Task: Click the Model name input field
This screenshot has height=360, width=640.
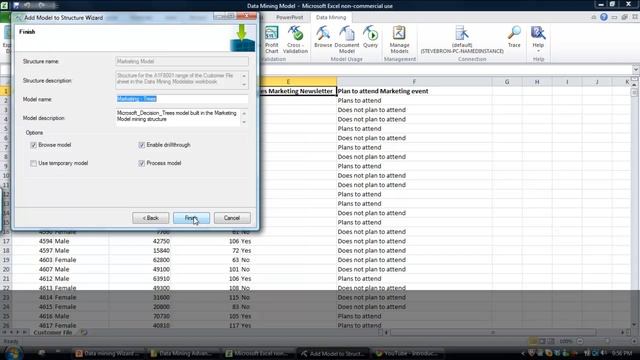Action: [x=182, y=99]
